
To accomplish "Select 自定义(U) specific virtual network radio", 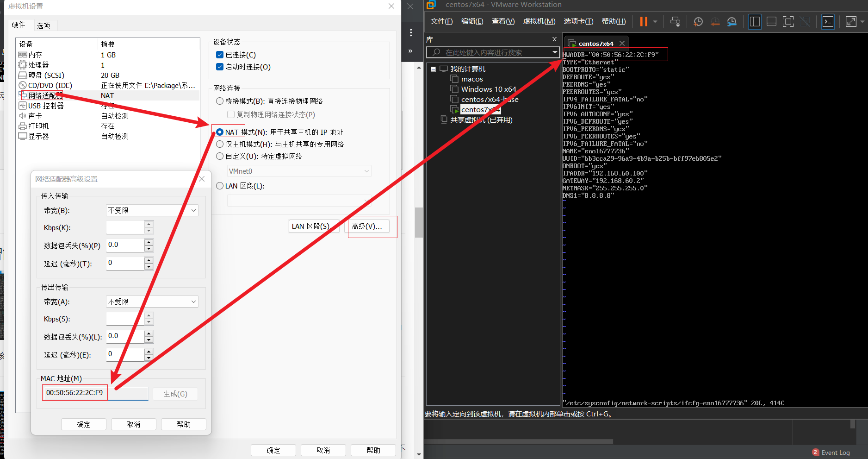I will point(220,156).
